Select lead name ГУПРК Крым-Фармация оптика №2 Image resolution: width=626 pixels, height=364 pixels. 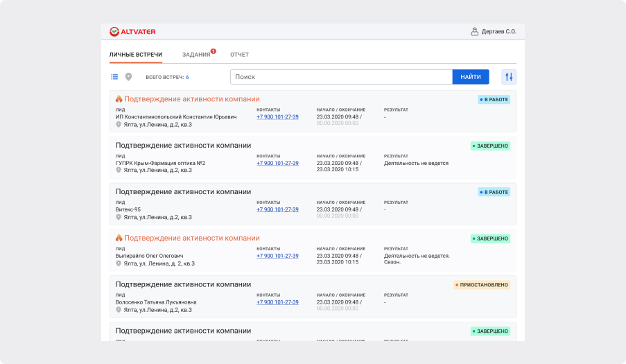tap(161, 163)
